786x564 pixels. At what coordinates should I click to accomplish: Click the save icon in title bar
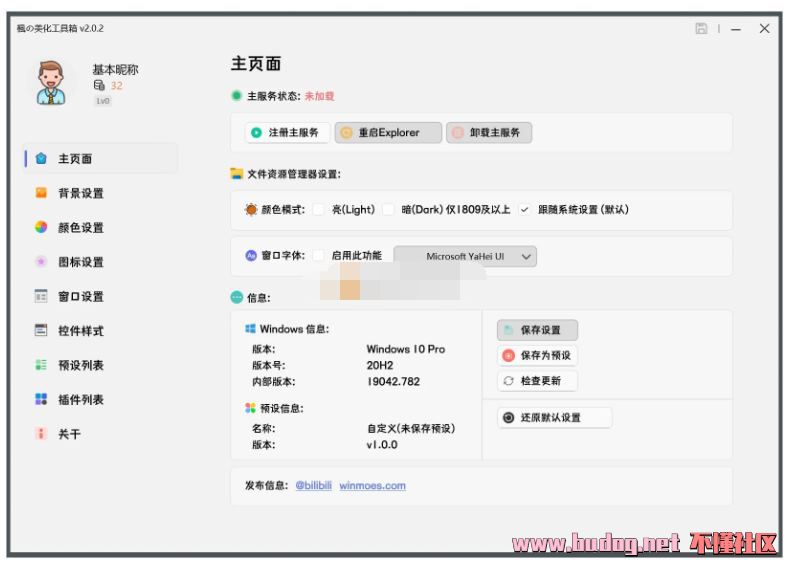[x=701, y=29]
